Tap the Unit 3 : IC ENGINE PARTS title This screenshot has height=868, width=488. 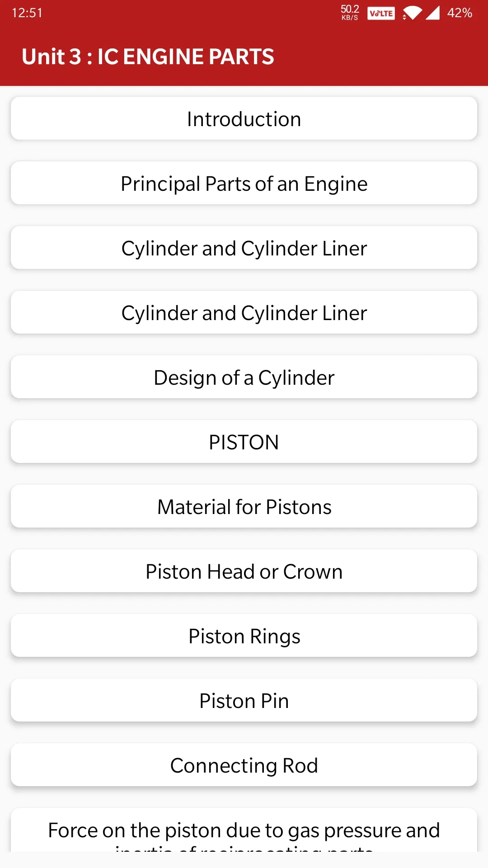[148, 57]
